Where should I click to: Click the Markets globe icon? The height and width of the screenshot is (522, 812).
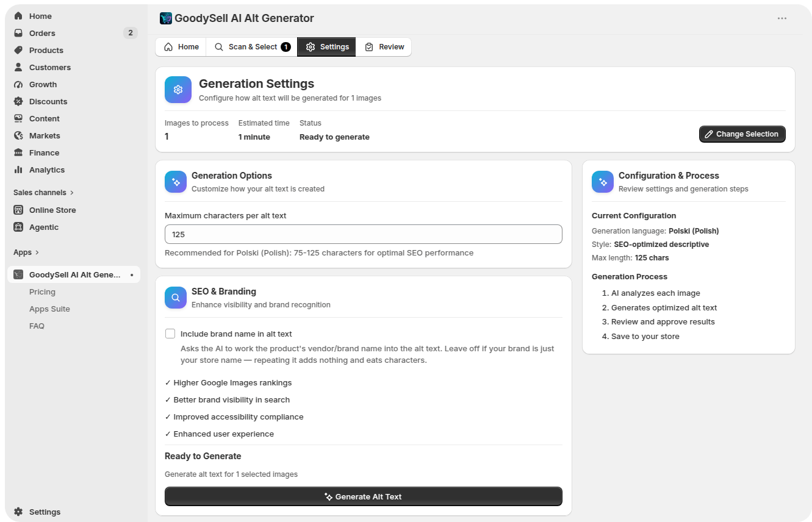[x=18, y=135]
